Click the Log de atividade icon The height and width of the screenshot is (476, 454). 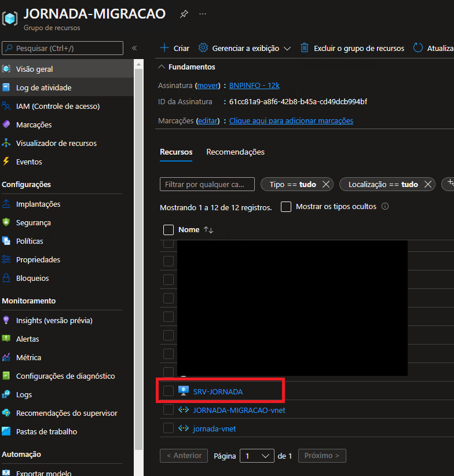(x=6, y=87)
